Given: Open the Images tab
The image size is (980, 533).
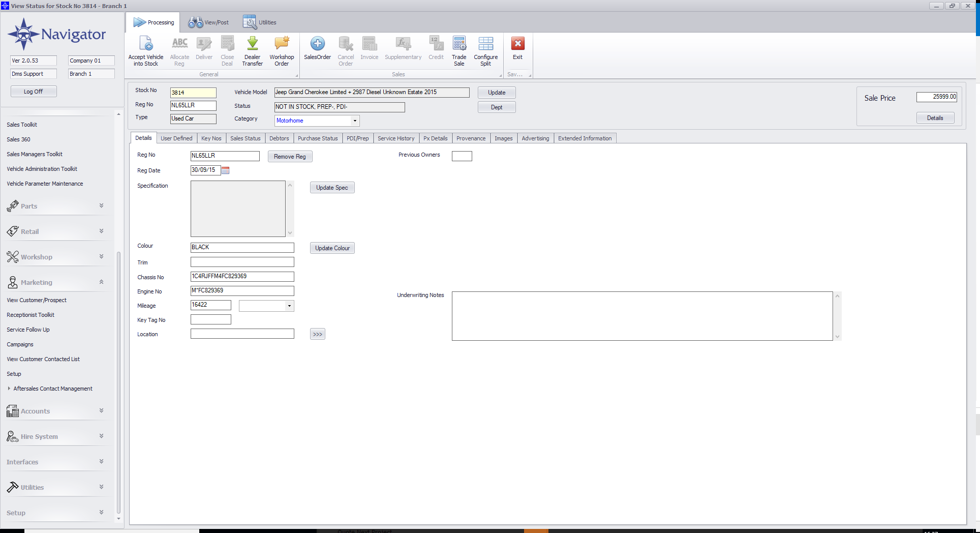Looking at the screenshot, I should click(504, 138).
